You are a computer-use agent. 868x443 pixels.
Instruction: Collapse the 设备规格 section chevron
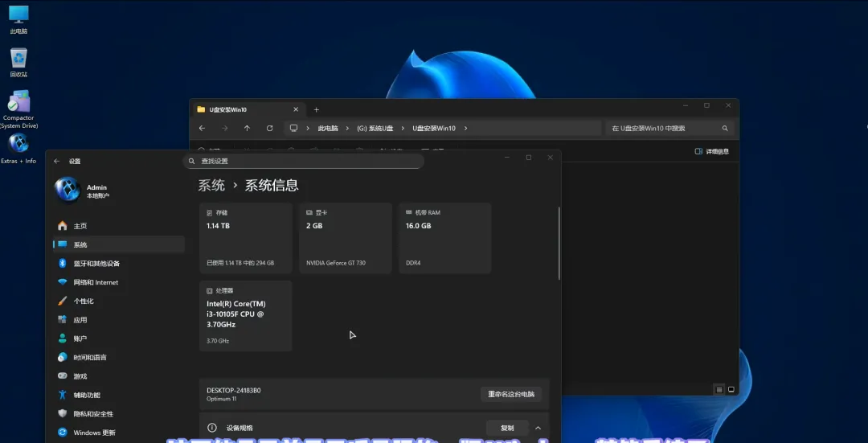[x=538, y=428]
